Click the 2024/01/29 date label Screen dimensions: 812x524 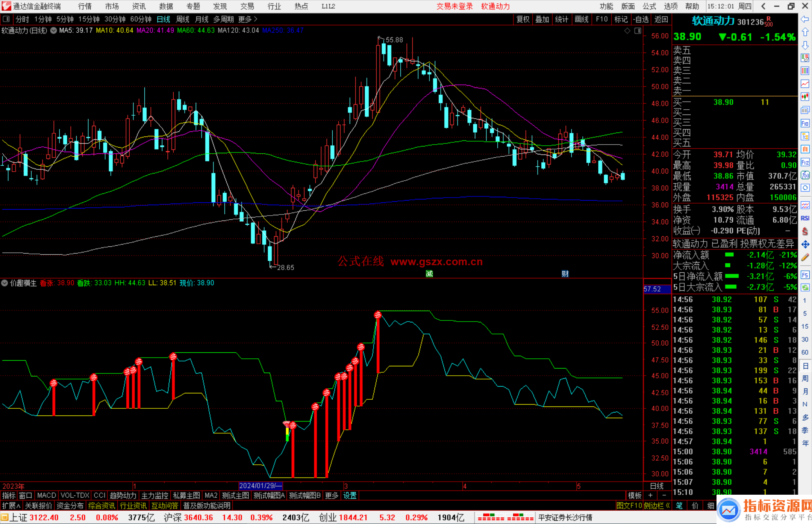[260, 486]
